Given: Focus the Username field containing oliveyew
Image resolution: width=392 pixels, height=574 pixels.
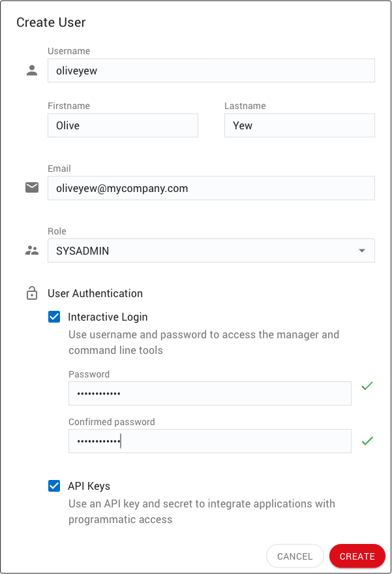Looking at the screenshot, I should tap(211, 71).
